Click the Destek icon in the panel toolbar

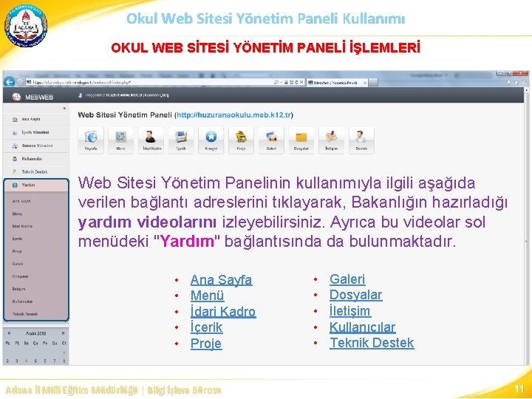tap(361, 140)
